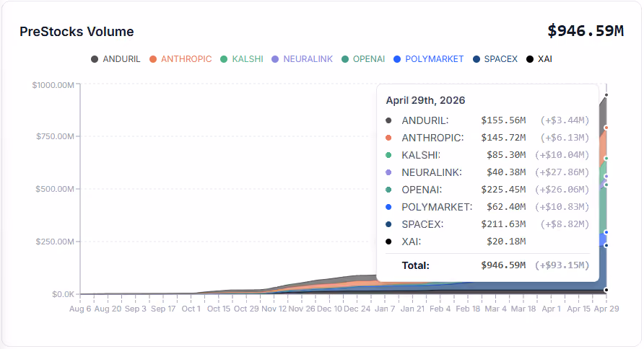Click the April 29th, 2026 tooltip date

click(x=425, y=100)
